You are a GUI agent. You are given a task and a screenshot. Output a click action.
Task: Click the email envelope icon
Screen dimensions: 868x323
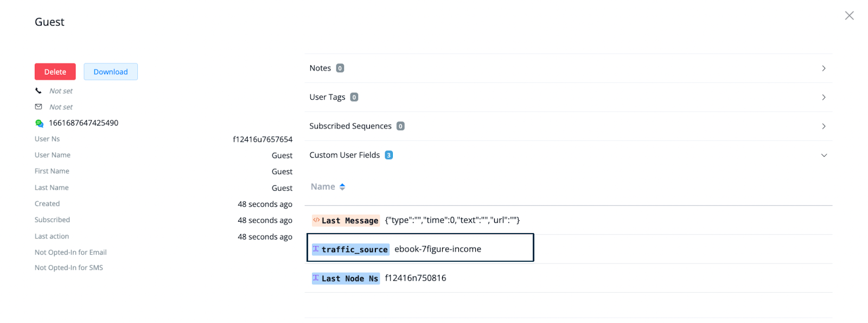[x=39, y=107]
